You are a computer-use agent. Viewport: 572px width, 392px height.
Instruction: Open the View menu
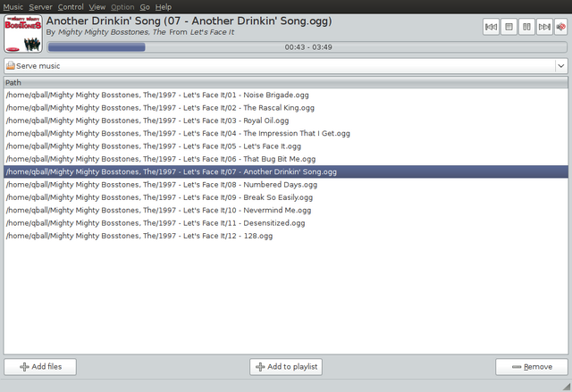click(97, 7)
